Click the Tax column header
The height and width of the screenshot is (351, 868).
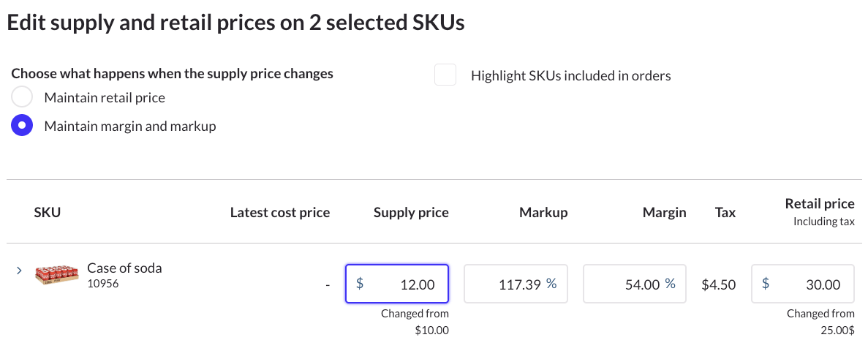pos(725,213)
